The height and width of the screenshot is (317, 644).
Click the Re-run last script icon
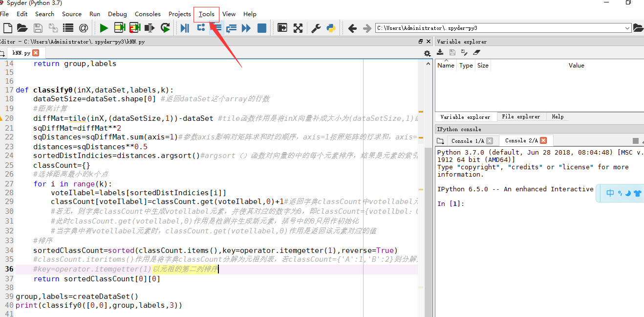165,28
